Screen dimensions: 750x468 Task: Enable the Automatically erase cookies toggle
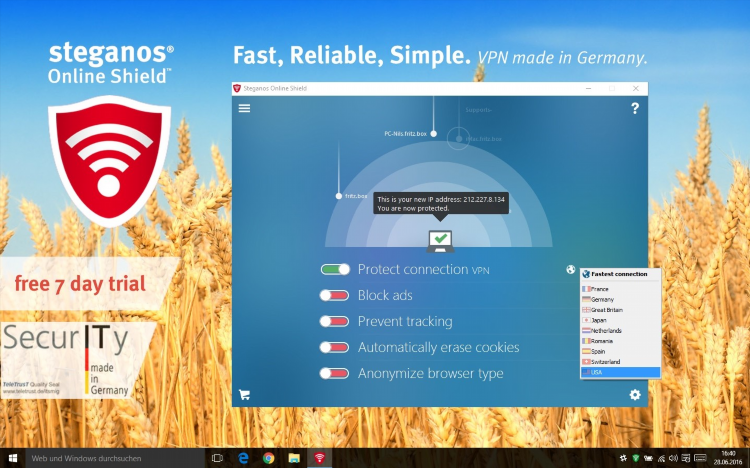pyautogui.click(x=334, y=347)
